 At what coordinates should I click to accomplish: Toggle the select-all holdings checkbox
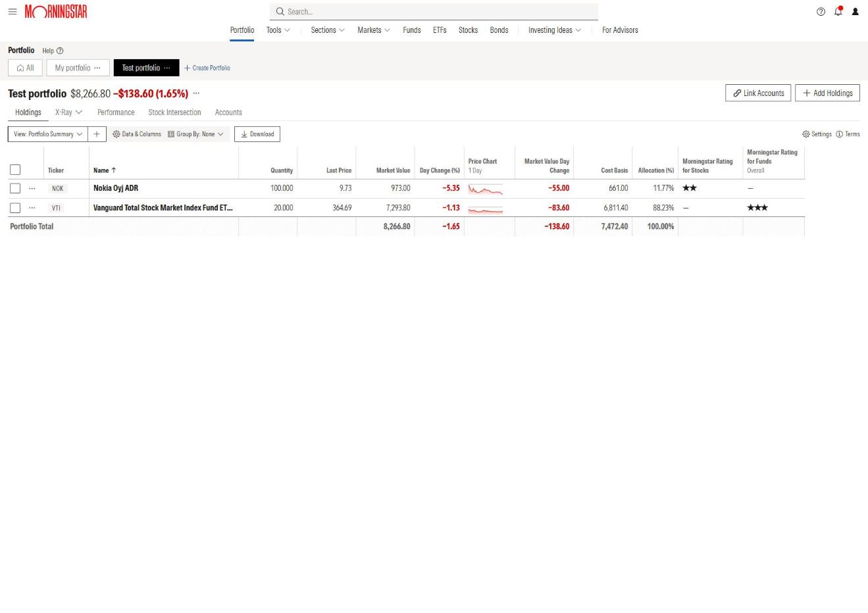[x=15, y=170]
